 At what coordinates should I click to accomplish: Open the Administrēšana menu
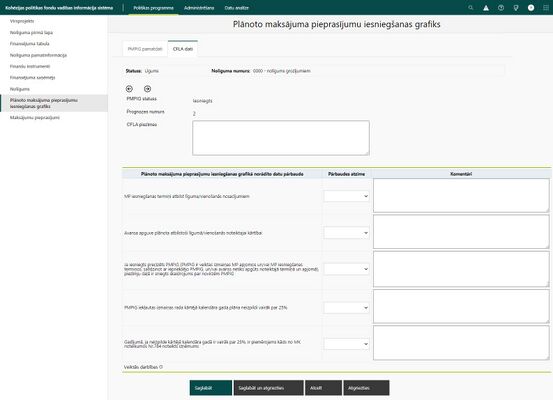[199, 8]
